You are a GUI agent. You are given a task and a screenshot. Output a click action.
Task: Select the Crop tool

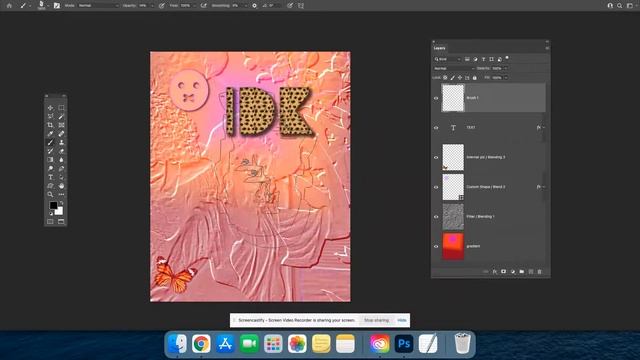pos(50,125)
